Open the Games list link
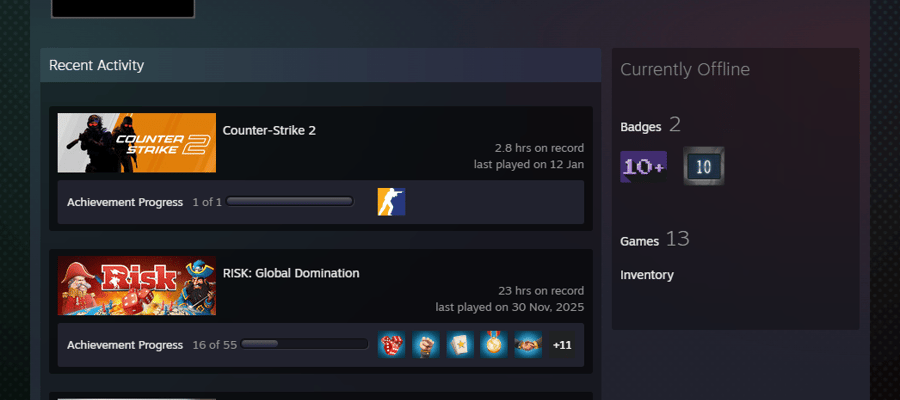900x400 pixels. [639, 241]
